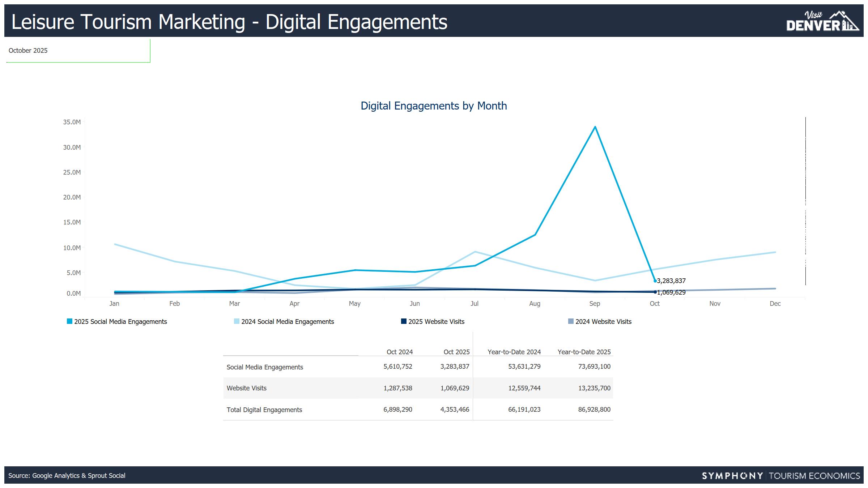Click the 2025 Social Media Engagements legend swatch
The image size is (868, 488).
coord(70,321)
